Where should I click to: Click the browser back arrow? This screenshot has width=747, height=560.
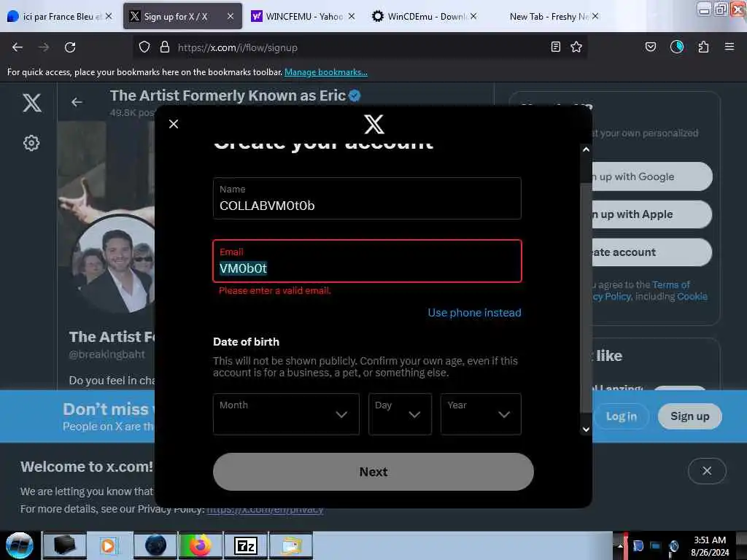pos(18,47)
